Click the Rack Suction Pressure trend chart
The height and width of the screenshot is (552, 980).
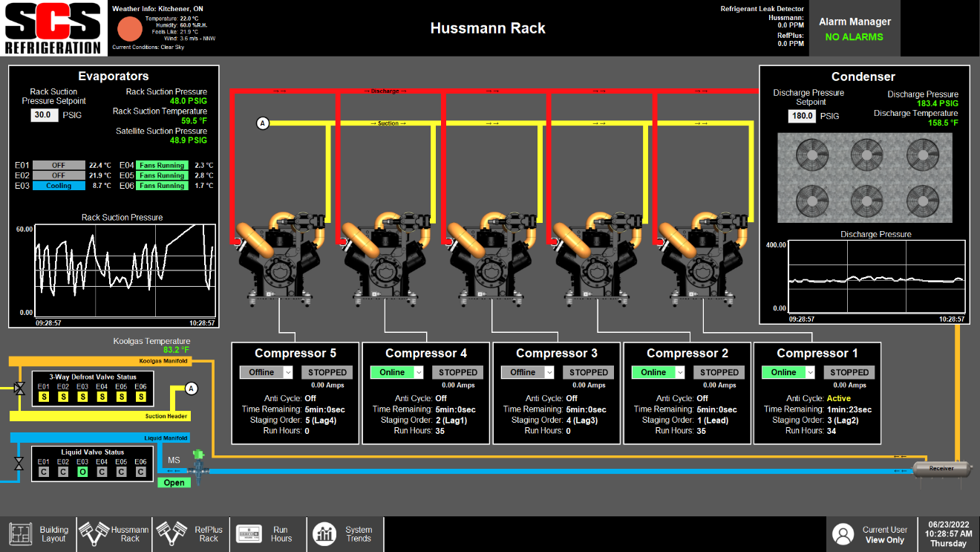(125, 270)
